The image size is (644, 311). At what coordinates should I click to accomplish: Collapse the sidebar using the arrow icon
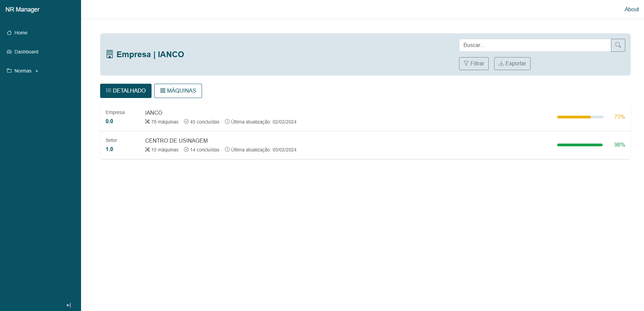[69, 305]
